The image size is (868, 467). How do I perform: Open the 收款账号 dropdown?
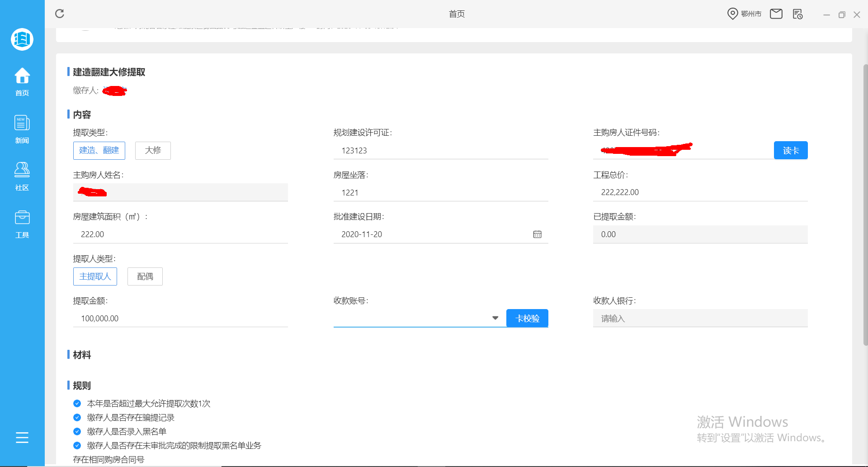495,318
